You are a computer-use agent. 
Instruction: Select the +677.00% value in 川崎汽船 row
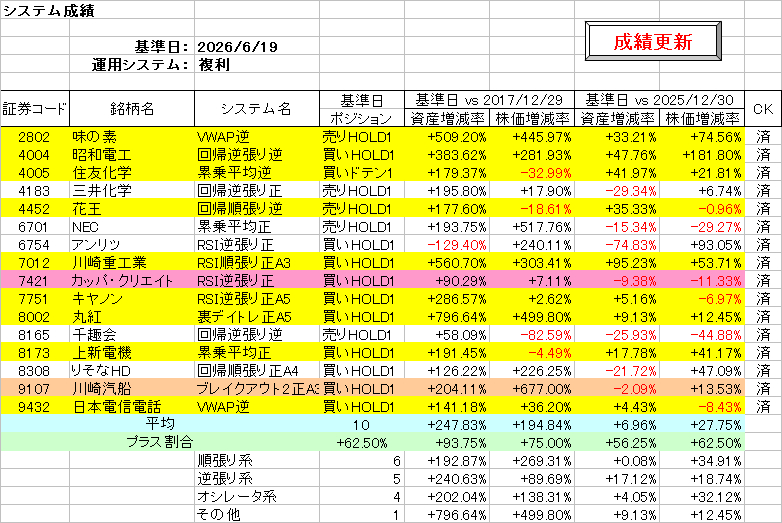532,388
